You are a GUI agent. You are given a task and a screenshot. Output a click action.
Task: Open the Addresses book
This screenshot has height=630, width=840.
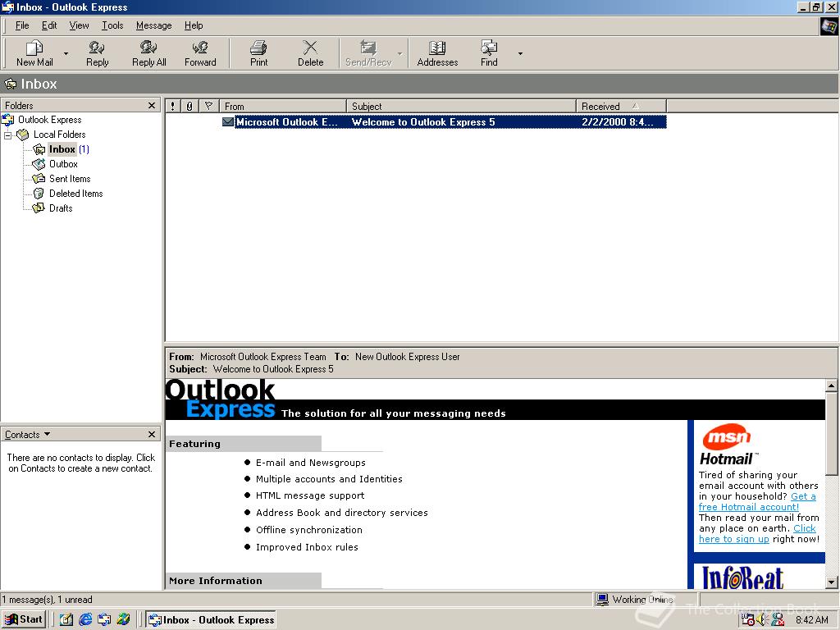coord(437,53)
